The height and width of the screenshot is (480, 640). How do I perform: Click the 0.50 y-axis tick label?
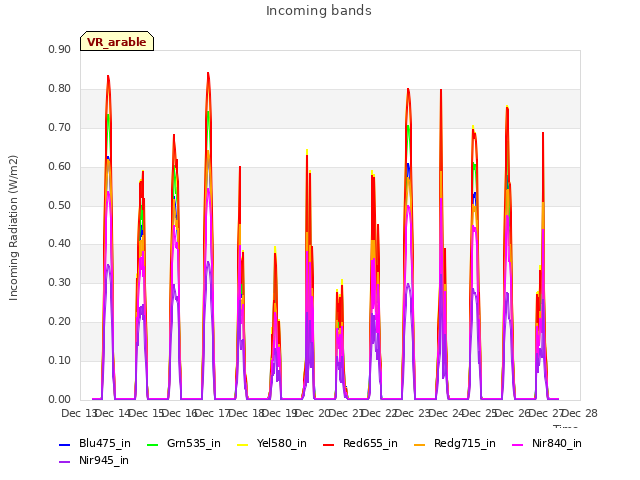click(x=60, y=205)
